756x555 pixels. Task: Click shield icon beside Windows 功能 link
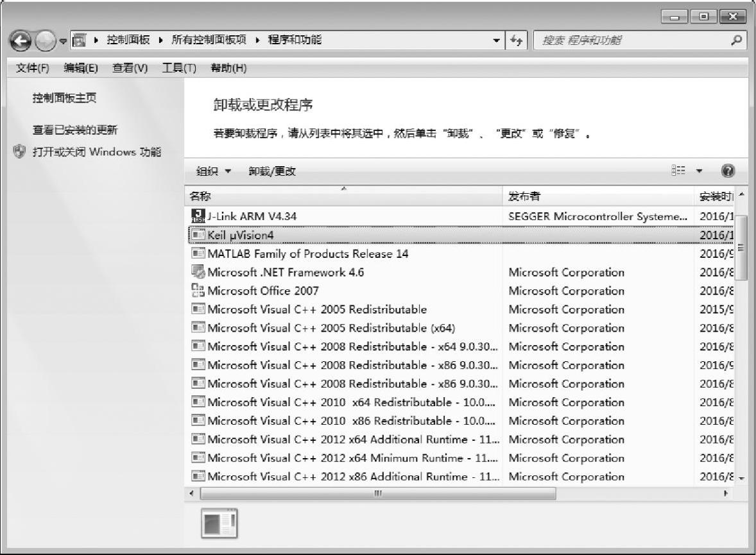click(x=19, y=152)
